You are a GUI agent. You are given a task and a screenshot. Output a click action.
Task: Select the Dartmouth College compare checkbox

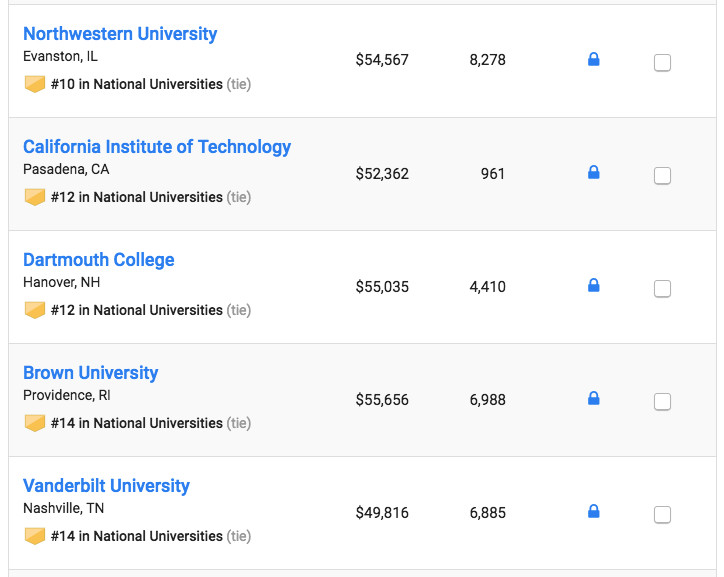pos(662,289)
